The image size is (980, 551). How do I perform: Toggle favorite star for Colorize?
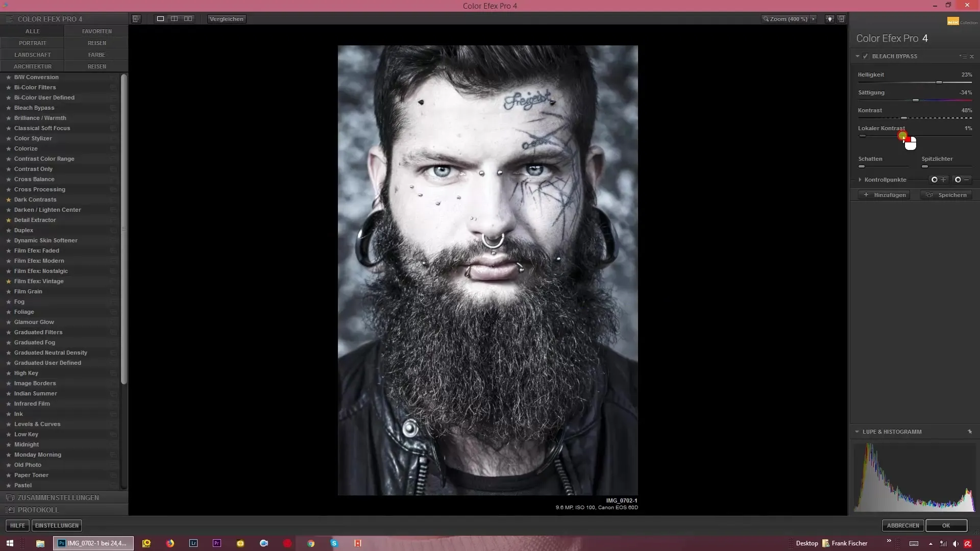(9, 148)
